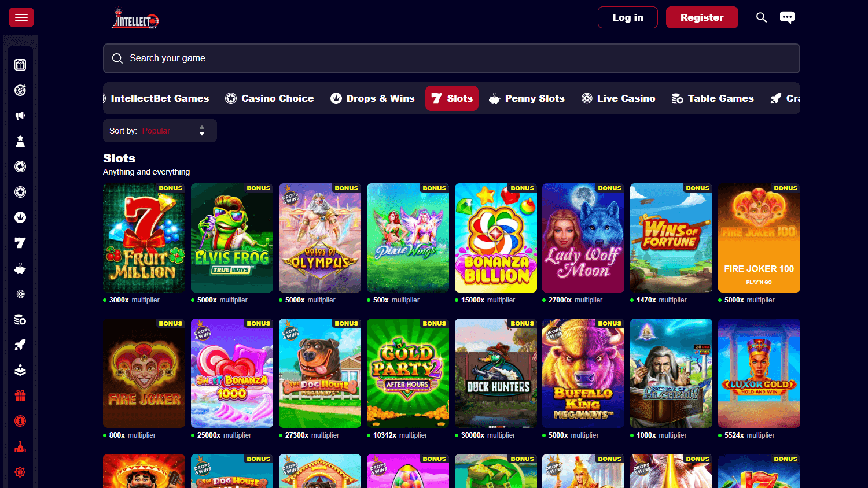Click the slots "7" icon in sidebar

pyautogui.click(x=20, y=243)
